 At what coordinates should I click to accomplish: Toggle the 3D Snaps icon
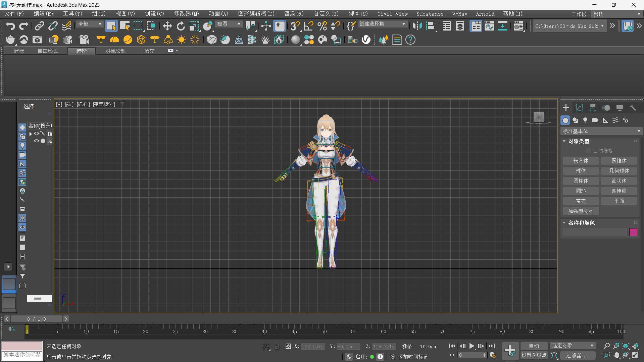pos(295,26)
